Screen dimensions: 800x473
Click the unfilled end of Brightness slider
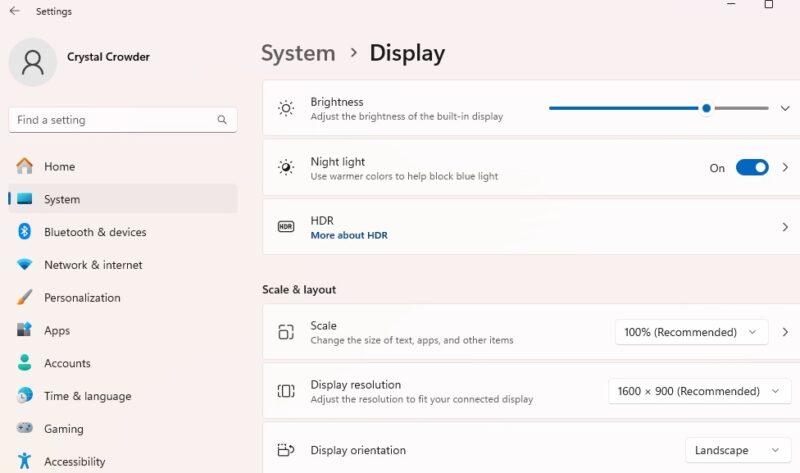(x=741, y=108)
